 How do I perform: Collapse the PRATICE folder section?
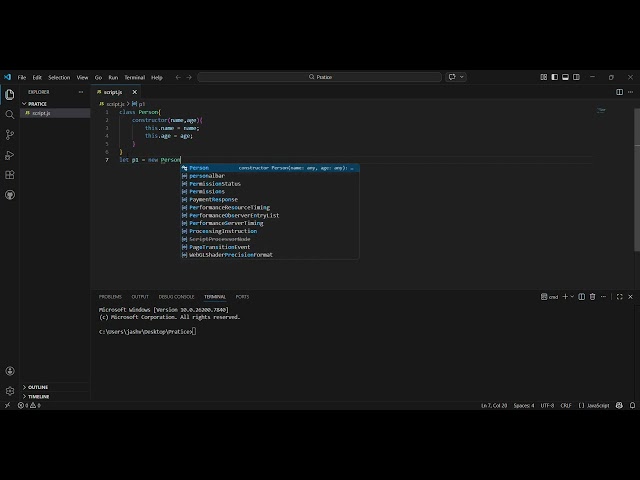[x=36, y=104]
